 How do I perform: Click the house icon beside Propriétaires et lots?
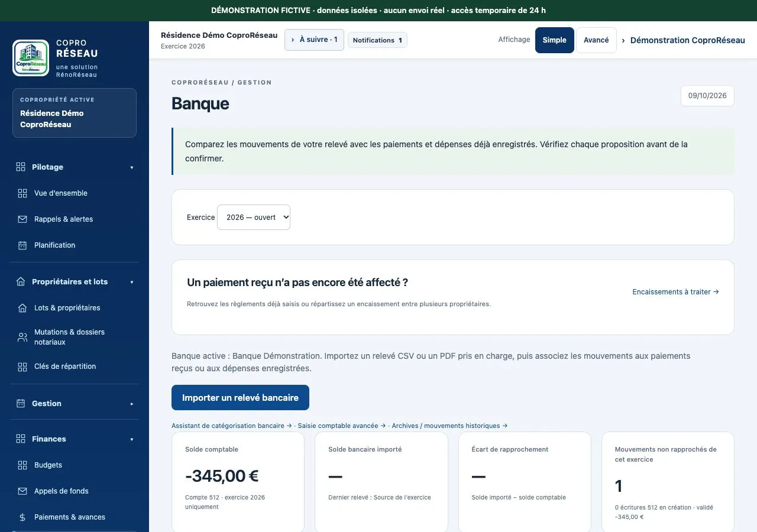point(21,282)
